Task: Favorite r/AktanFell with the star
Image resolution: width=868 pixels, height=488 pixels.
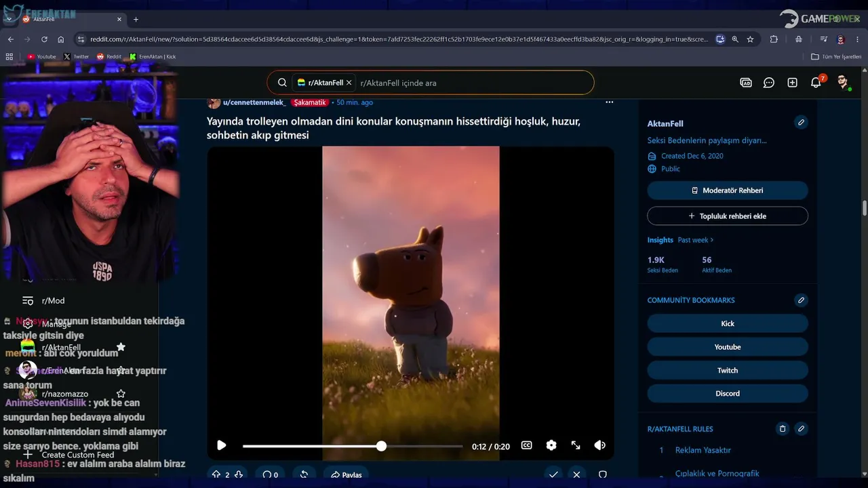Action: pyautogui.click(x=121, y=347)
